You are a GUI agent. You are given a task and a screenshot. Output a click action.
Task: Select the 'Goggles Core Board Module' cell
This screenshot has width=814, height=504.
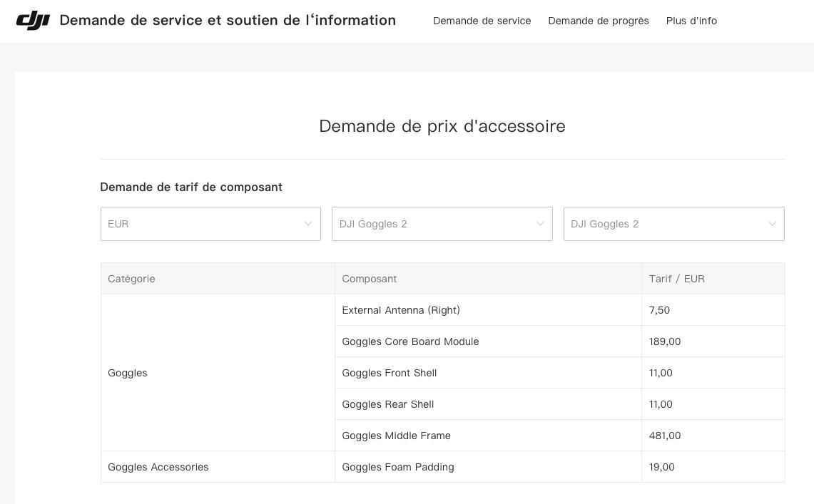click(x=488, y=341)
